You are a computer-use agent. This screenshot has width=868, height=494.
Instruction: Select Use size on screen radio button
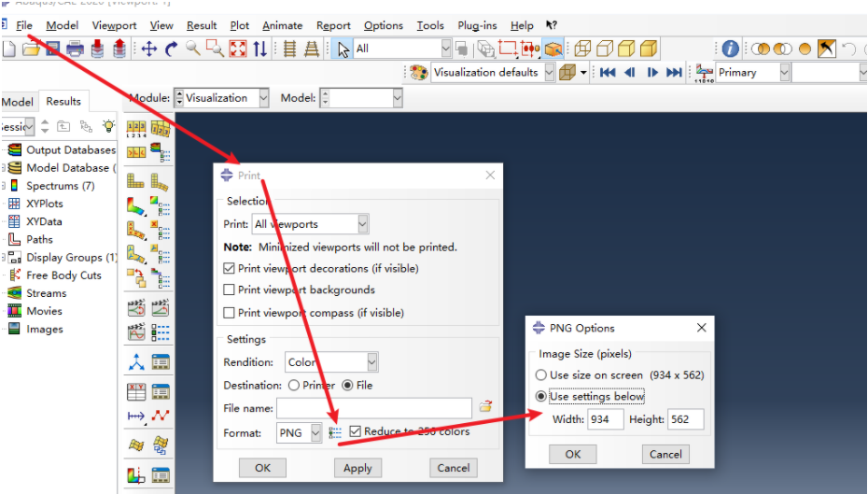(541, 375)
